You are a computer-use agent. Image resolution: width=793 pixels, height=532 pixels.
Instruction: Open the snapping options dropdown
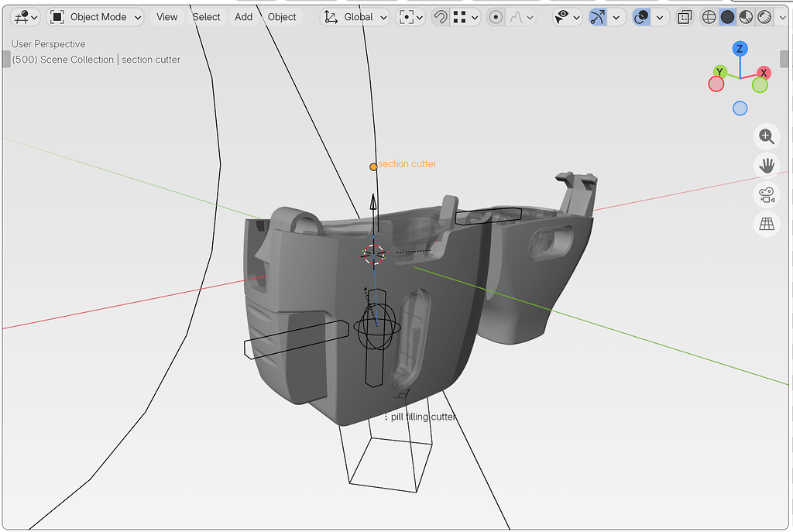coord(465,17)
